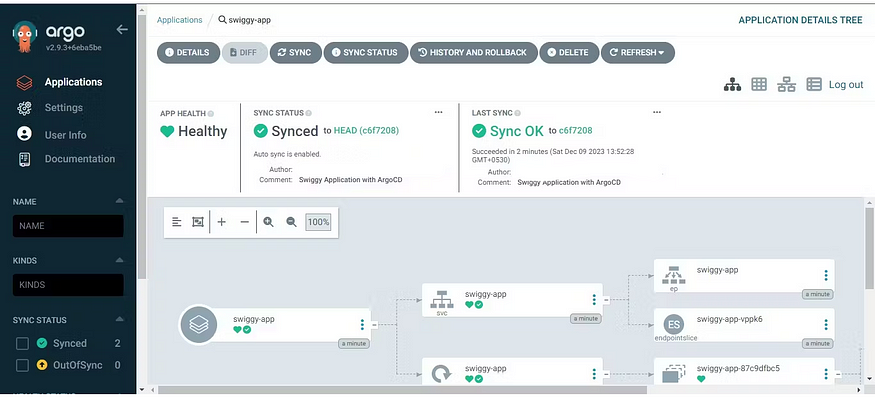Switch to the pods grid view icon
This screenshot has height=397, width=875.
pyautogui.click(x=758, y=84)
